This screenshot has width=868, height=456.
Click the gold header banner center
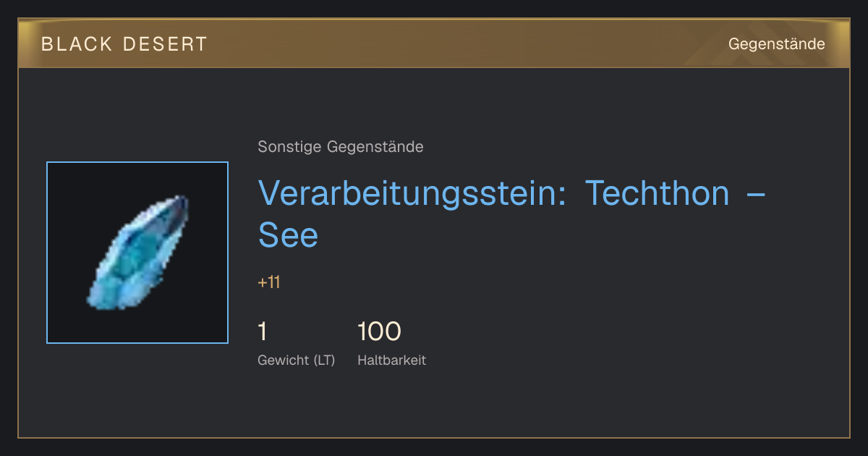(434, 43)
